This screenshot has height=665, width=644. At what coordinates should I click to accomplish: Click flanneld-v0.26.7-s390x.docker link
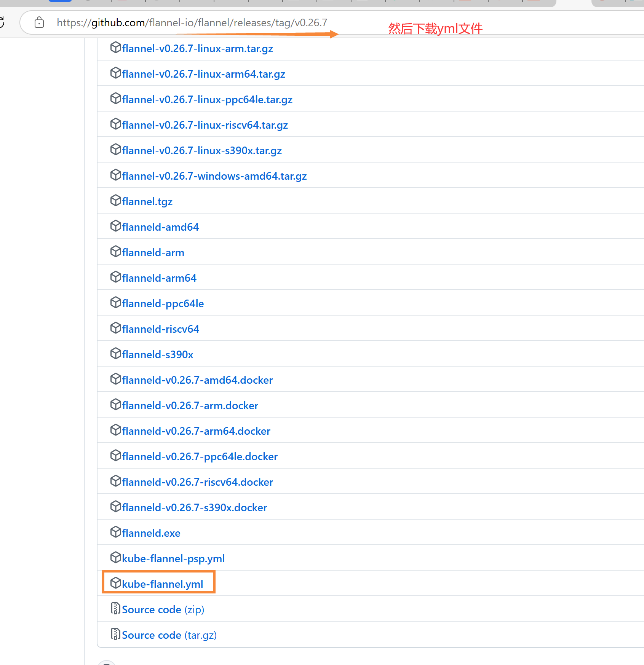[194, 508]
